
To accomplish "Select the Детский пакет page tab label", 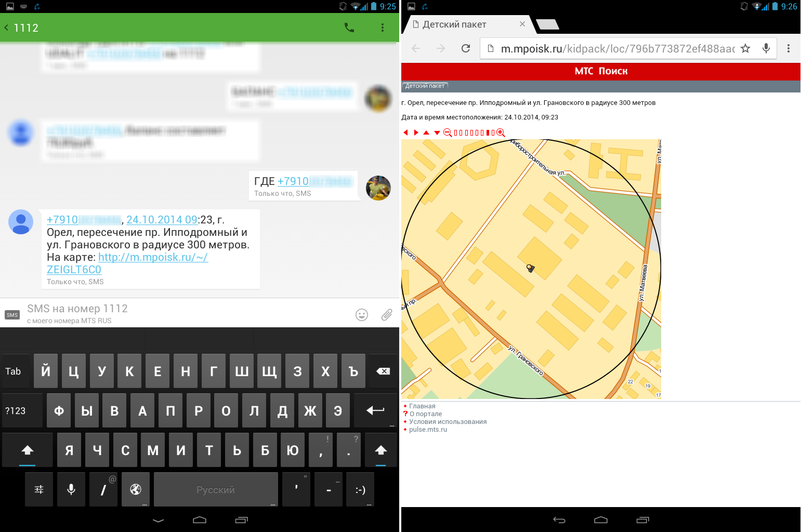I will click(425, 86).
